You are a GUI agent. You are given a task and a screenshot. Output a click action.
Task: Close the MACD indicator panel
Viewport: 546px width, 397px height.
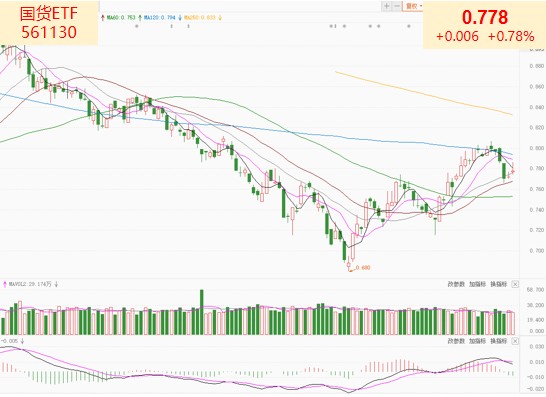tap(515, 341)
